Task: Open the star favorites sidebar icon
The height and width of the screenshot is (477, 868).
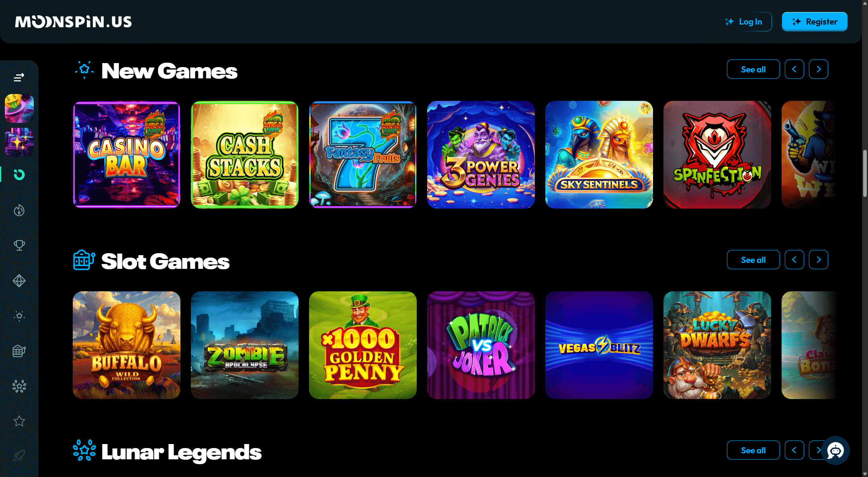Action: 19,421
